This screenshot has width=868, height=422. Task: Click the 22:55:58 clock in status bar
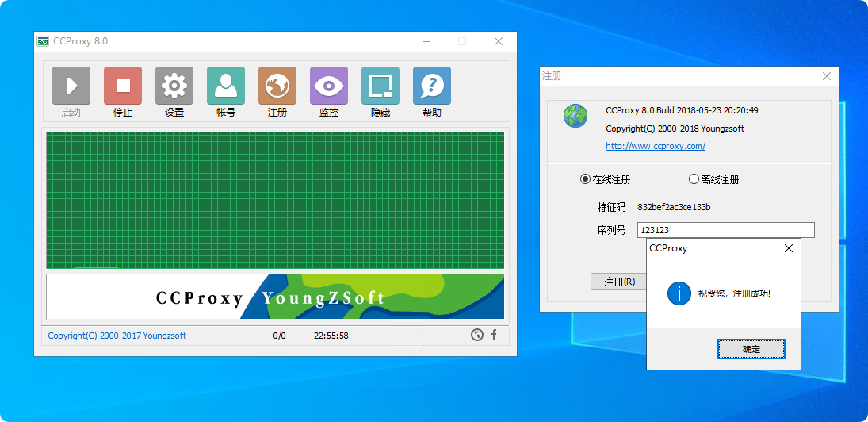[x=331, y=336]
